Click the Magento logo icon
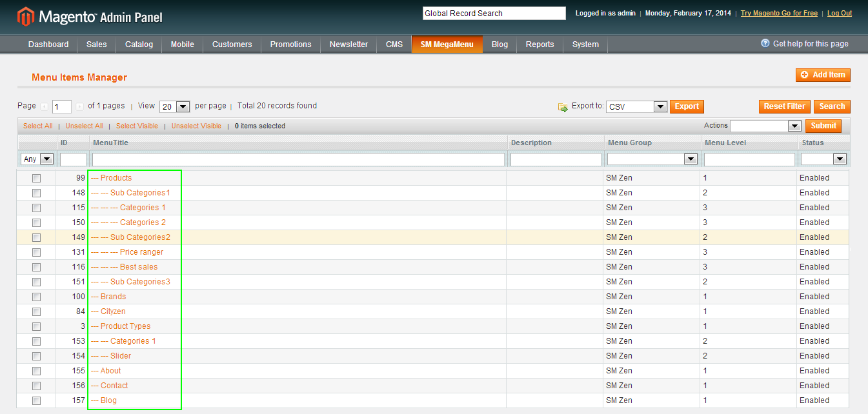 pyautogui.click(x=26, y=17)
